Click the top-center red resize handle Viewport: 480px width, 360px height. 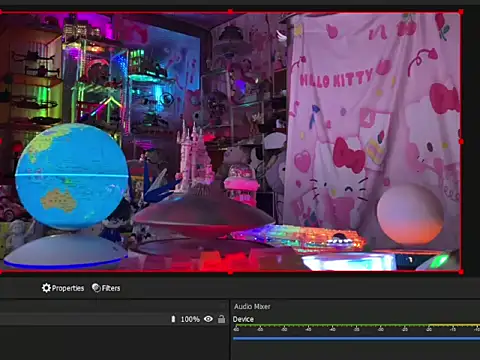pos(230,12)
